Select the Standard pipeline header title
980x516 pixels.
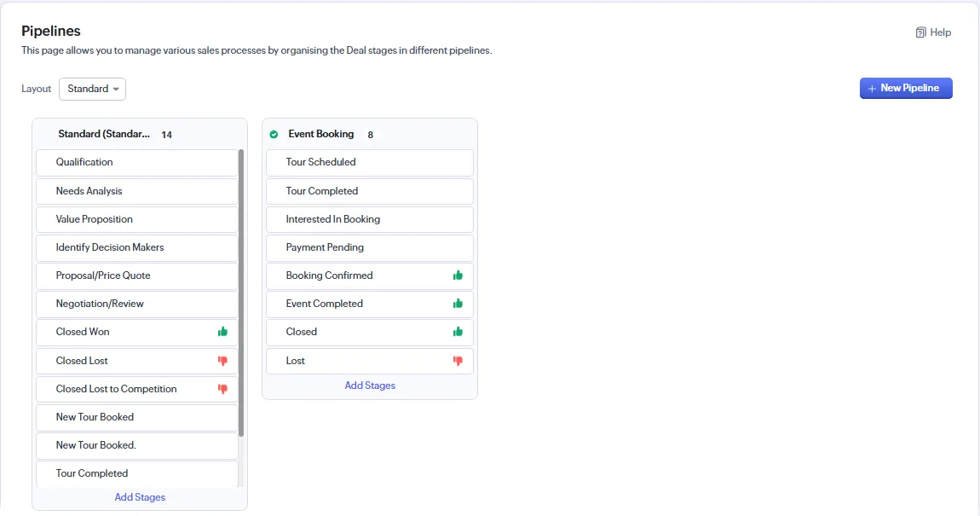pyautogui.click(x=104, y=134)
